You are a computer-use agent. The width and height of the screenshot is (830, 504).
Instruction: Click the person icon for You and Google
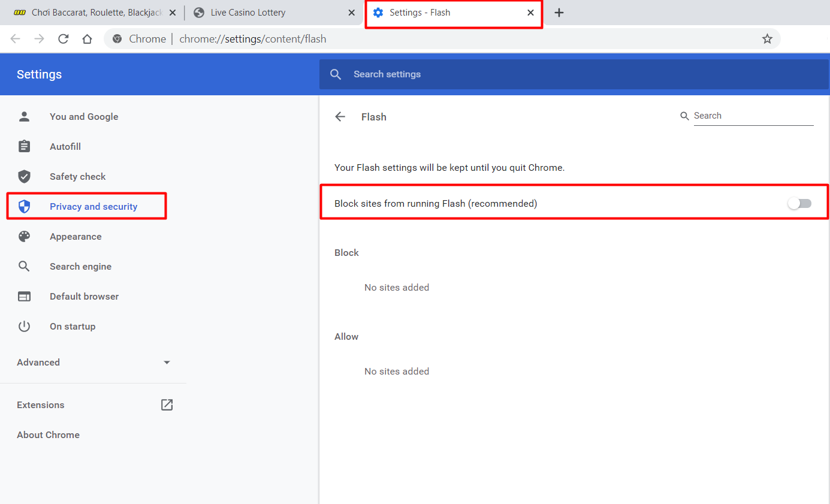coord(24,117)
